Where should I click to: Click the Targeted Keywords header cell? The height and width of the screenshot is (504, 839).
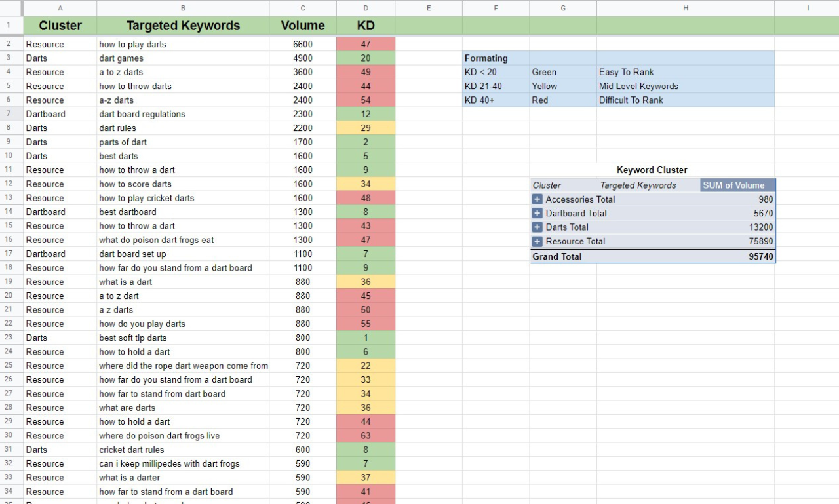(183, 26)
